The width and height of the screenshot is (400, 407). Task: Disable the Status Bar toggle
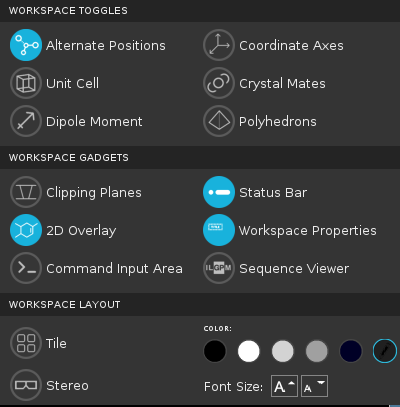(219, 192)
